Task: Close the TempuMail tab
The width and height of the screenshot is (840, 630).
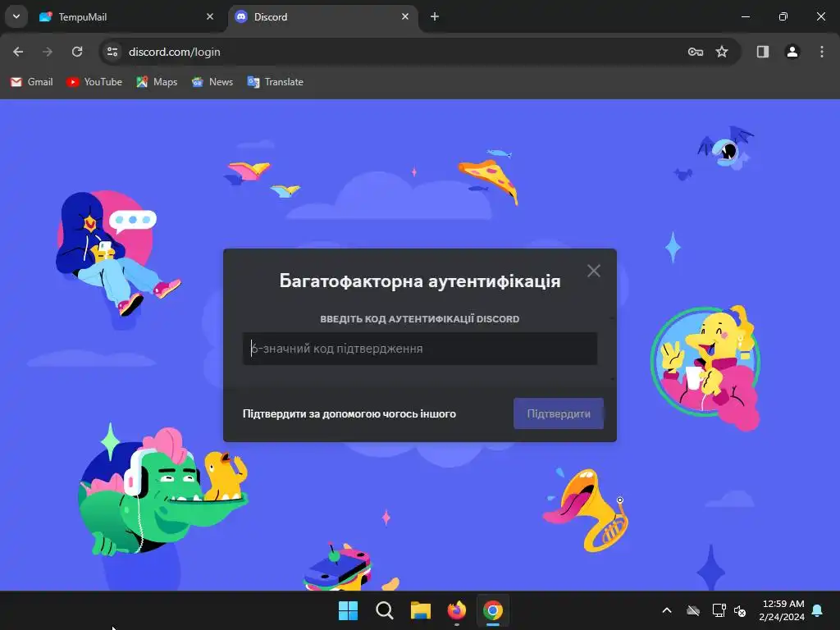Action: (210, 16)
